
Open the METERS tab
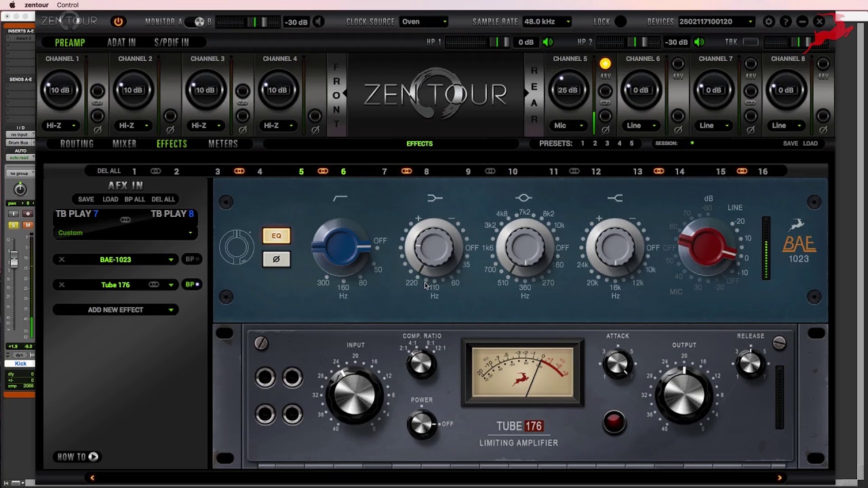(223, 144)
